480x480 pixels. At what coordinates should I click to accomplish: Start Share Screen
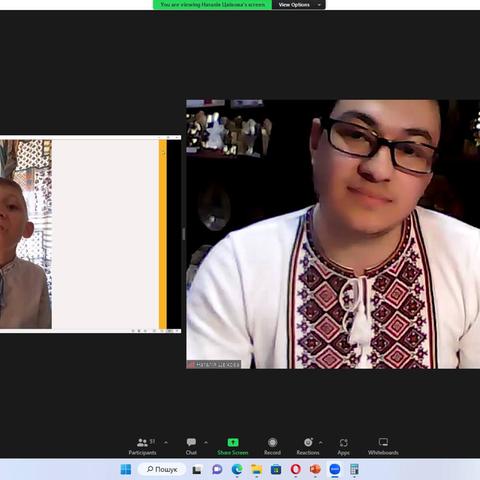[233, 446]
